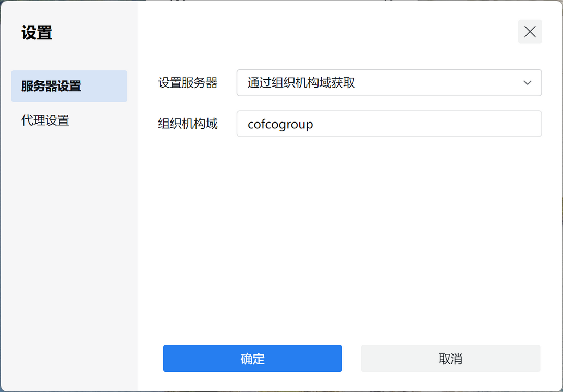Click the blue highlight beside 服务器设置 text

tap(107, 86)
